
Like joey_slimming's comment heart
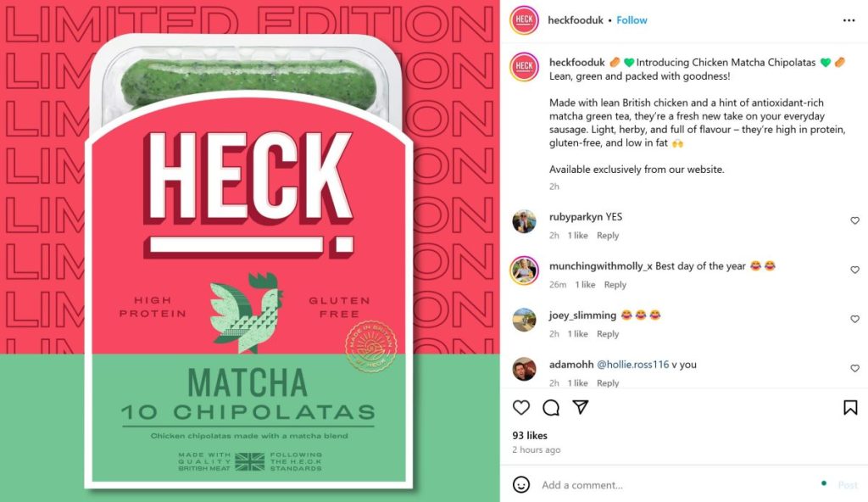pos(854,319)
